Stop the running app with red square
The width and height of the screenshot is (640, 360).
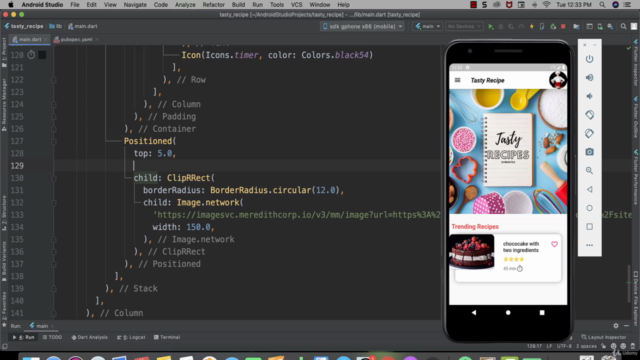tap(563, 27)
